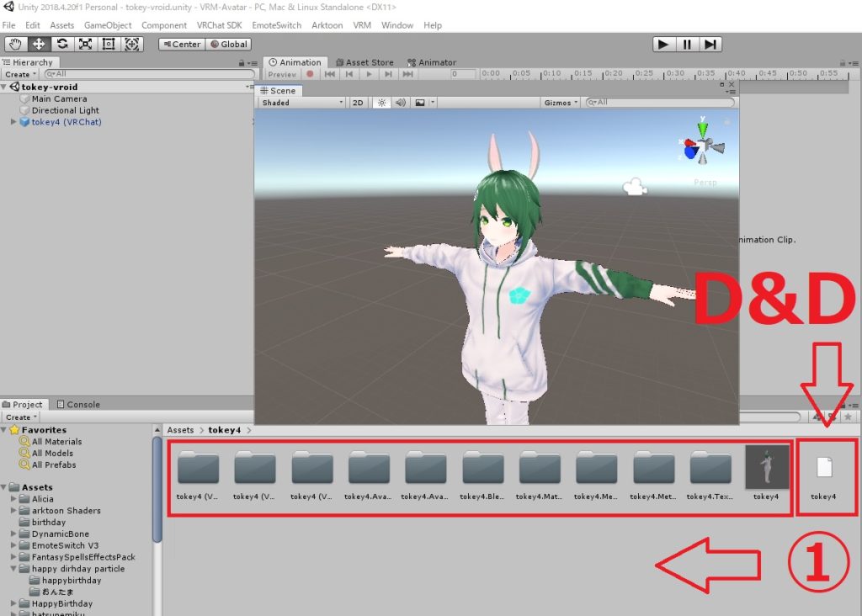Mute scene audio in the Scene view
The image size is (862, 616).
click(x=402, y=102)
